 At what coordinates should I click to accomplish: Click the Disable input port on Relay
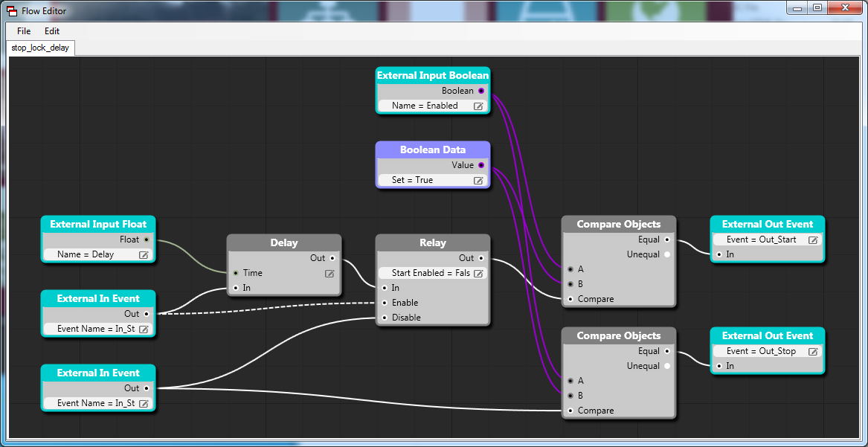385,318
